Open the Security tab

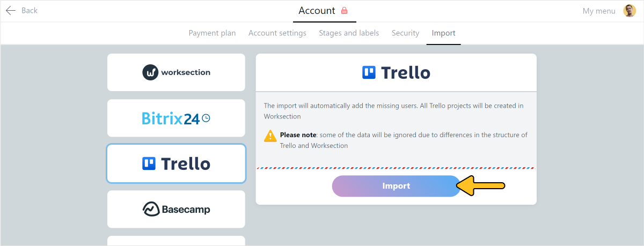coord(405,33)
